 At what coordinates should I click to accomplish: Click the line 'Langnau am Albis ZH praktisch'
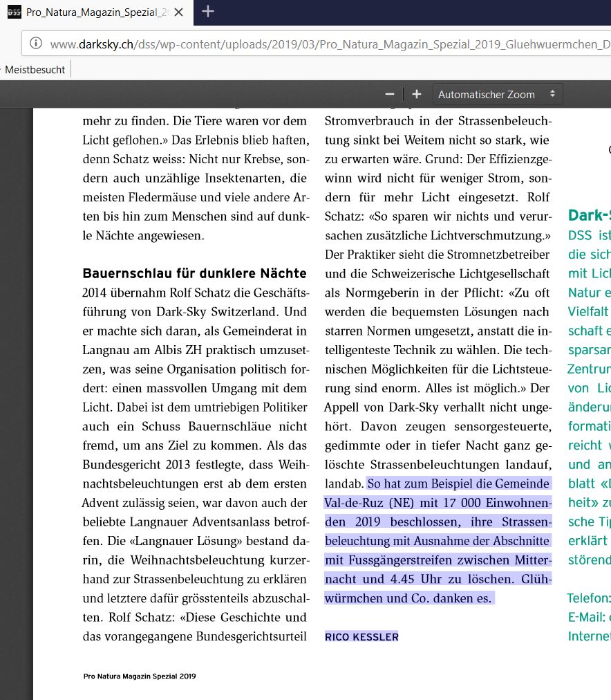click(x=170, y=350)
